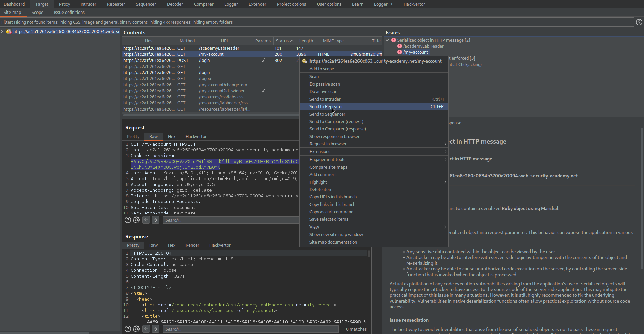Click the red Serialized object issue icon

pos(394,40)
